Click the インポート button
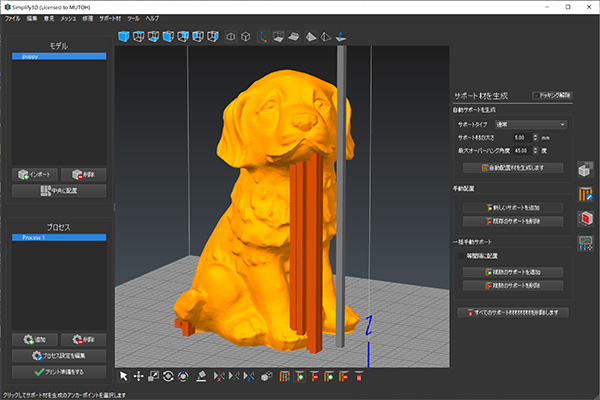The width and height of the screenshot is (600, 400). (x=35, y=173)
